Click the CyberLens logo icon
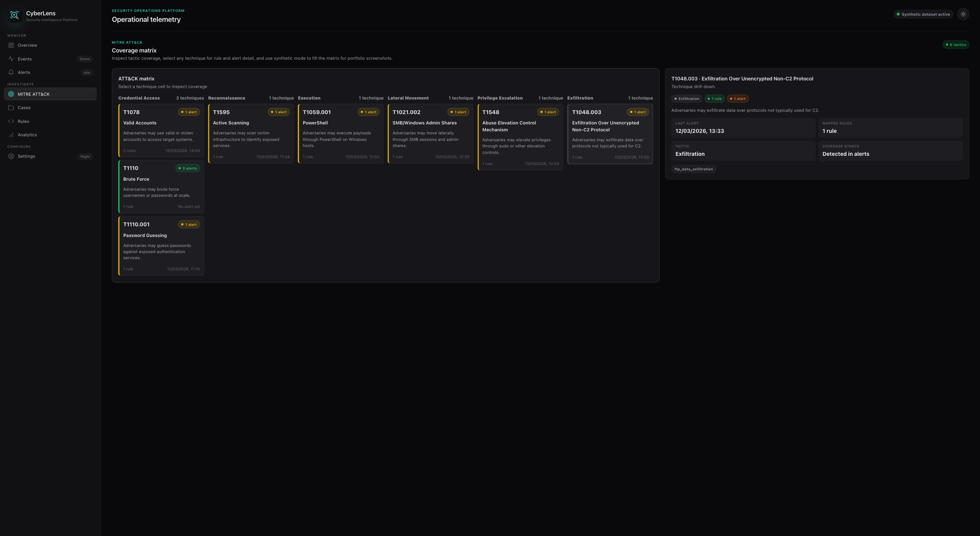 (x=15, y=15)
